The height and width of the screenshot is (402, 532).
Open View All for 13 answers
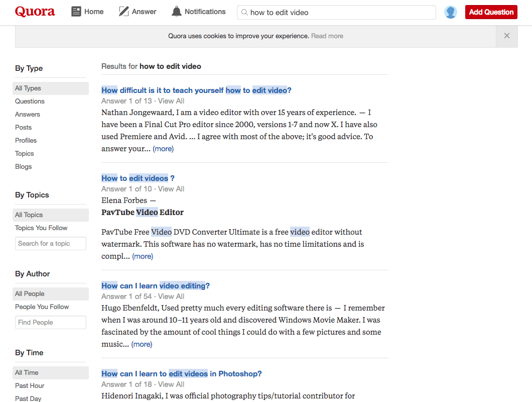click(171, 101)
